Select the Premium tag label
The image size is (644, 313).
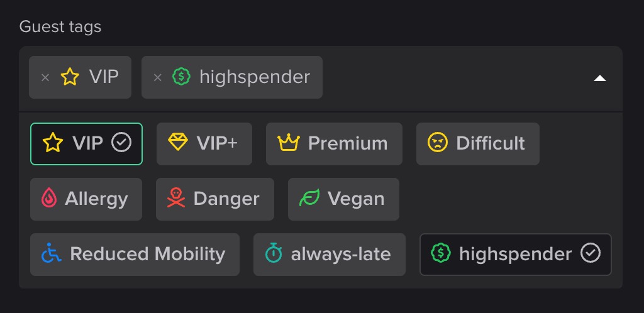coord(347,143)
